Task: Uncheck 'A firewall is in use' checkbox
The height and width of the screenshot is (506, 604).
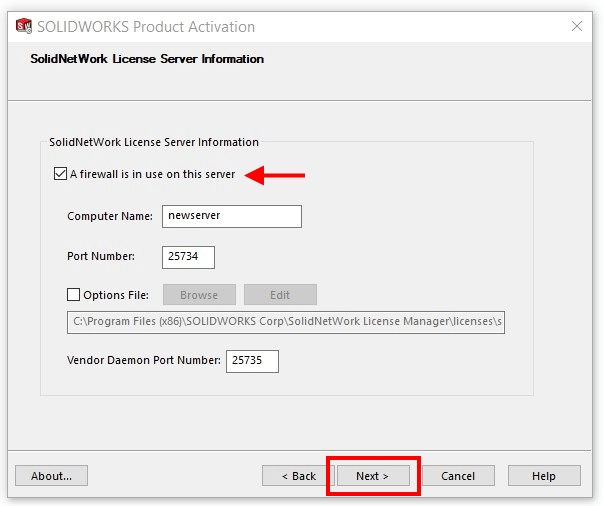Action: [60, 174]
